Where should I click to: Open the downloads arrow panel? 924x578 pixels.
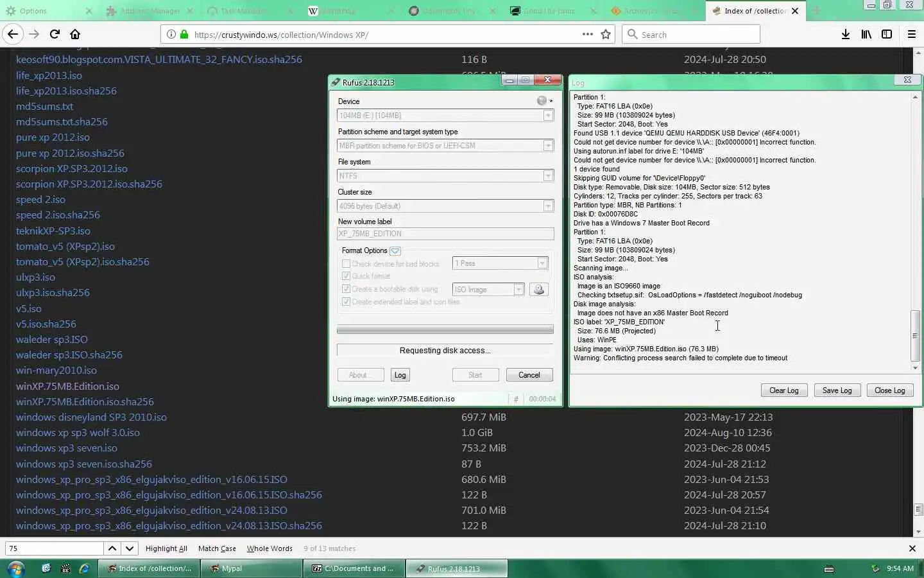[846, 35]
